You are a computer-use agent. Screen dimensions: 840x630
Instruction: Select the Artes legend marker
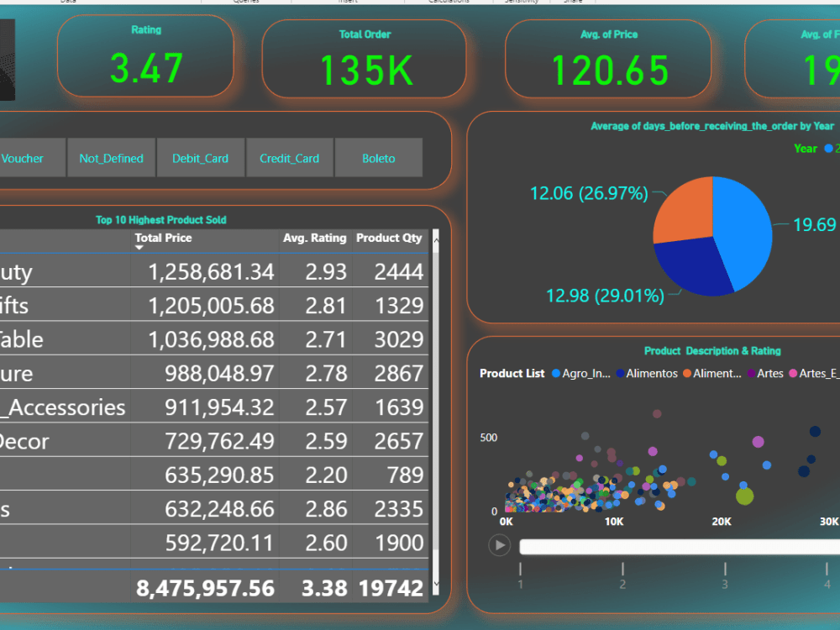(752, 373)
